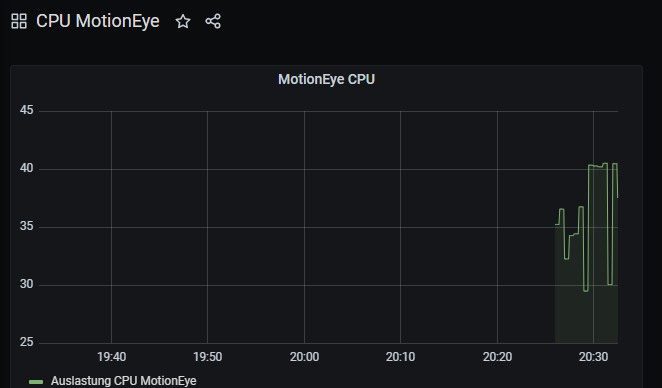The image size is (662, 388).
Task: Click the 45 y-axis value
Action: point(26,110)
